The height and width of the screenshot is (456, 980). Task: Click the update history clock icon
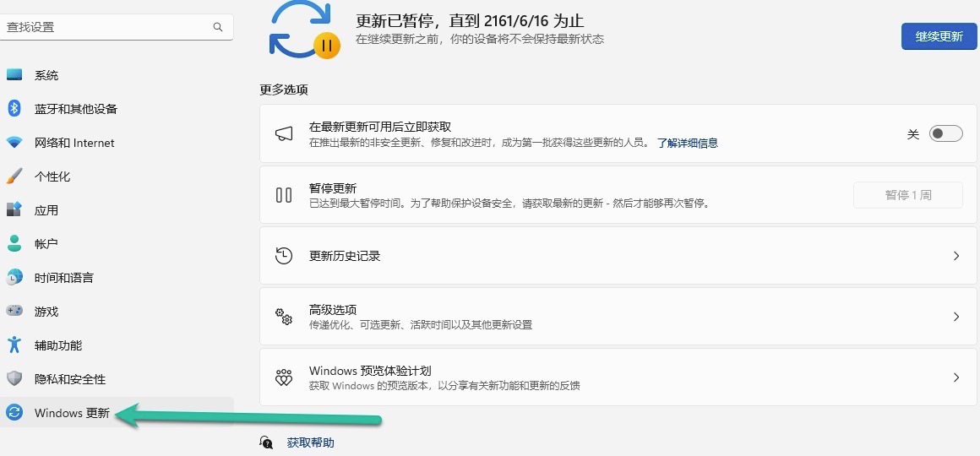pyautogui.click(x=284, y=256)
